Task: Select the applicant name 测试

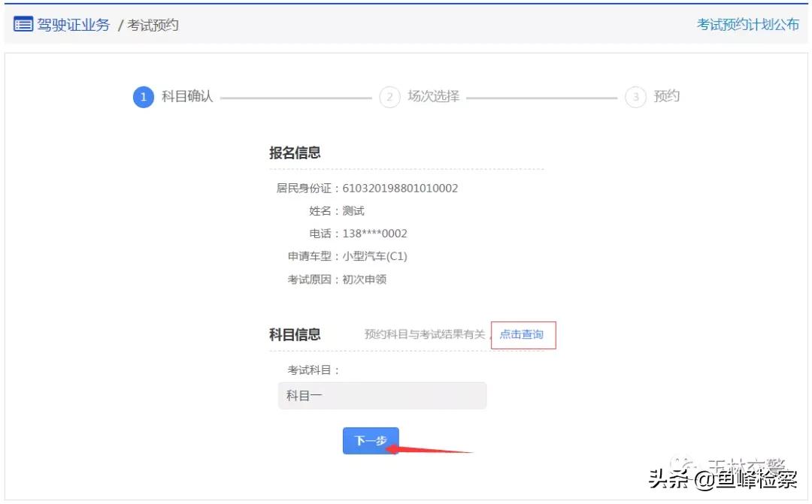Action: click(353, 211)
